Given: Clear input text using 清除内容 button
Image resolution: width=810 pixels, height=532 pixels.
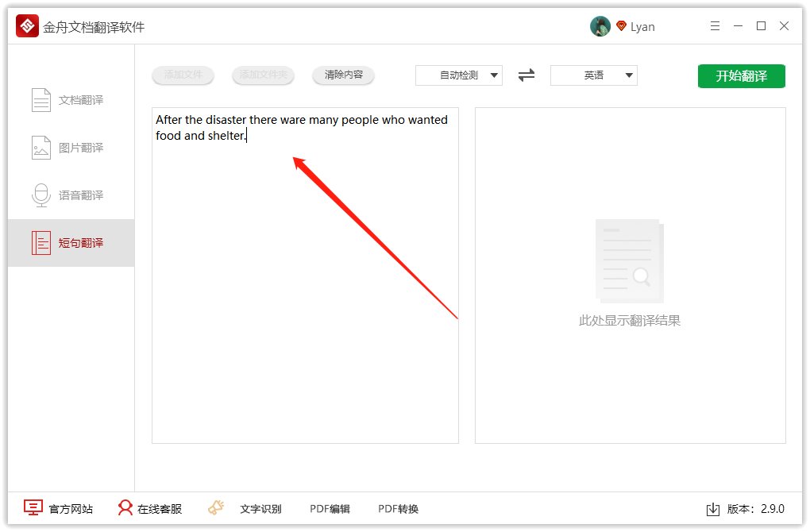Looking at the screenshot, I should pos(343,75).
